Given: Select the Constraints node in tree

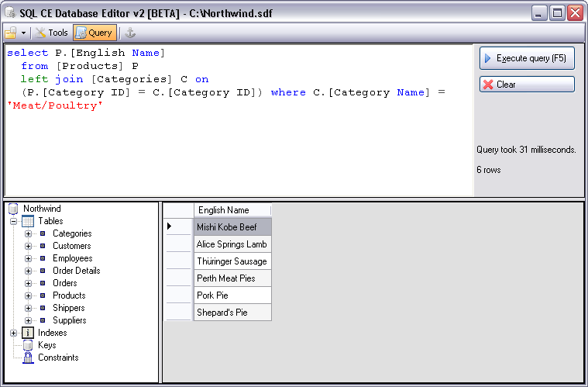Looking at the screenshot, I should pos(58,357).
